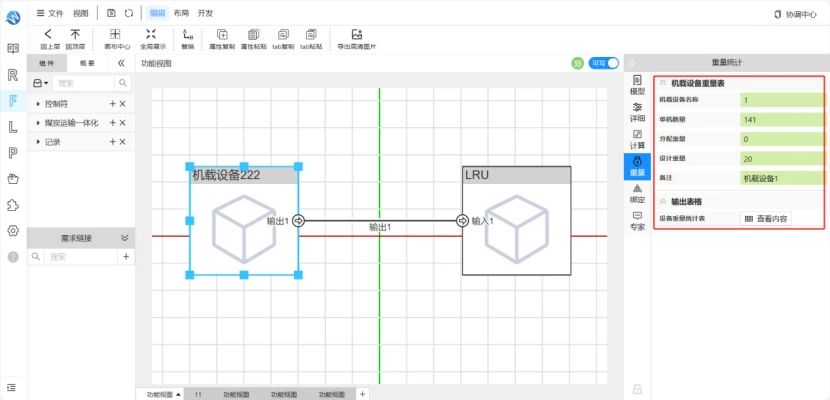Screen dimensions: 830x400
Task: Click the lock icon at bottom right
Action: tap(637, 389)
